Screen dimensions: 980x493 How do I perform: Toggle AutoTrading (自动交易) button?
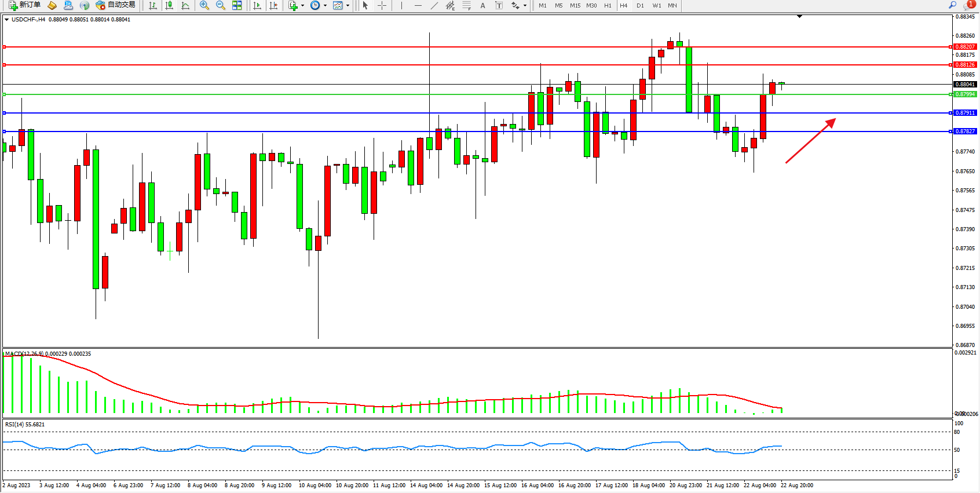[x=116, y=5]
